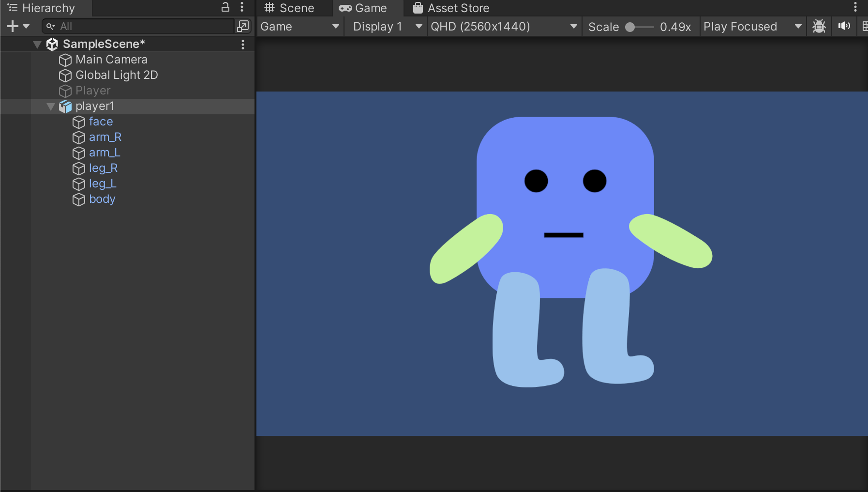868x492 pixels.
Task: Collapse the player1 prefab hierarchy
Action: click(50, 106)
